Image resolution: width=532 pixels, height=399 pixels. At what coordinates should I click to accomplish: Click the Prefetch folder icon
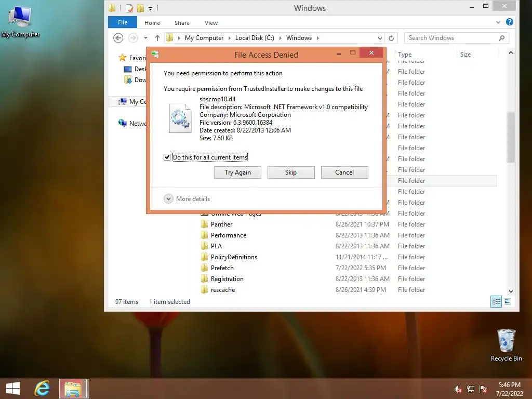[x=204, y=268]
